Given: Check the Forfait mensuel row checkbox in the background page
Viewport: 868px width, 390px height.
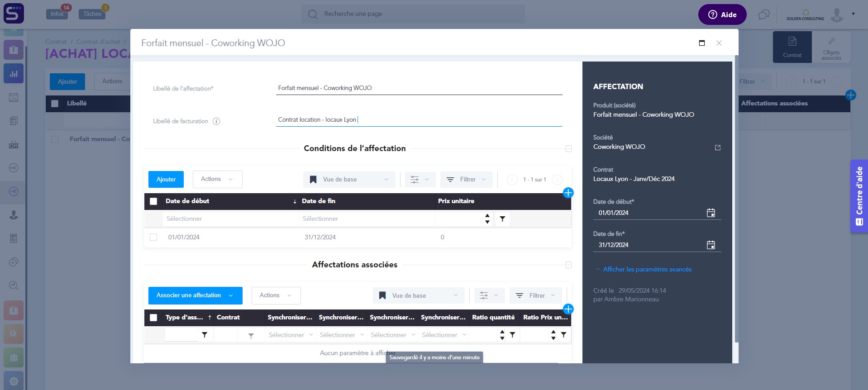Looking at the screenshot, I should (x=55, y=139).
